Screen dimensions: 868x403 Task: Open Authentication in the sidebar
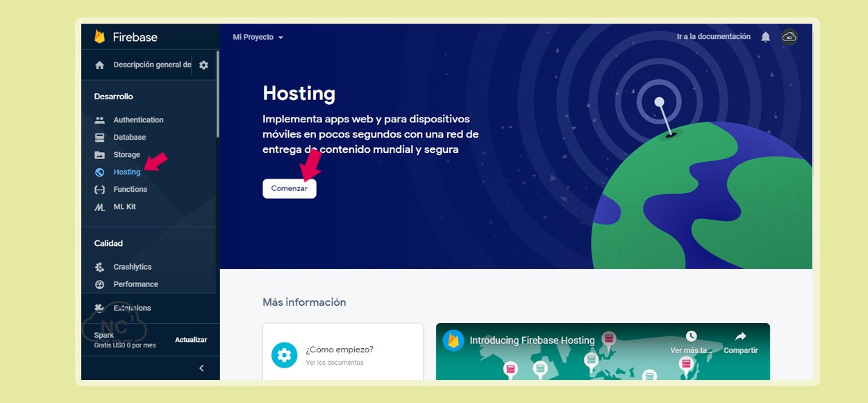coord(138,120)
